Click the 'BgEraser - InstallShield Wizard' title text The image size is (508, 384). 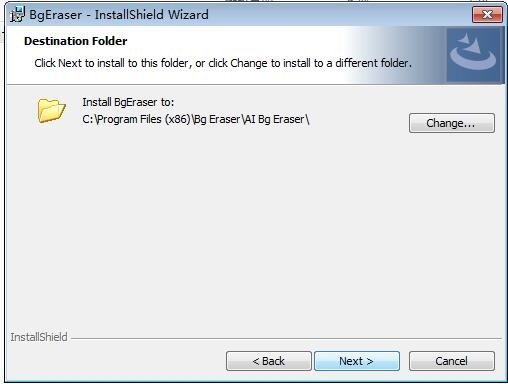119,15
